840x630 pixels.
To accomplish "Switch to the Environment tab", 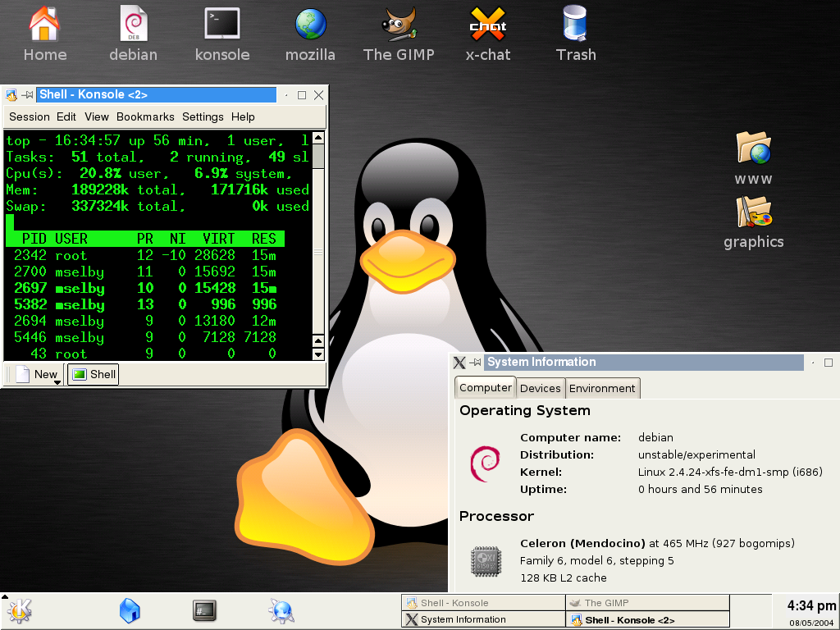I will click(x=602, y=388).
